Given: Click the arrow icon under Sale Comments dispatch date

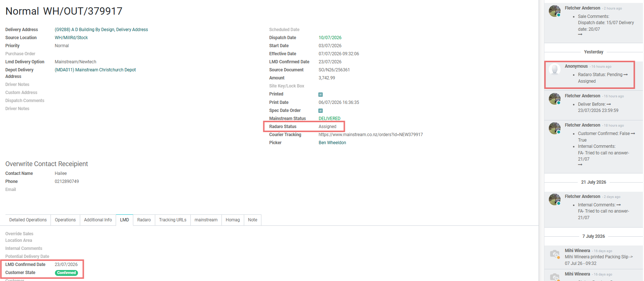Looking at the screenshot, I should (580, 34).
